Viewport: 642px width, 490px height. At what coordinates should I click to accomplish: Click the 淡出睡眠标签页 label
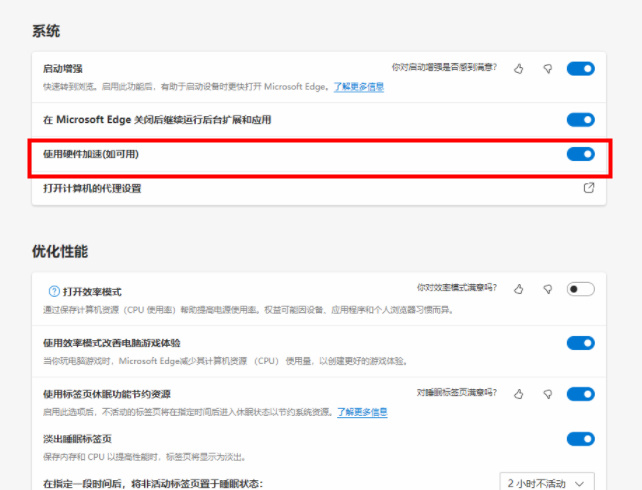tap(77, 439)
